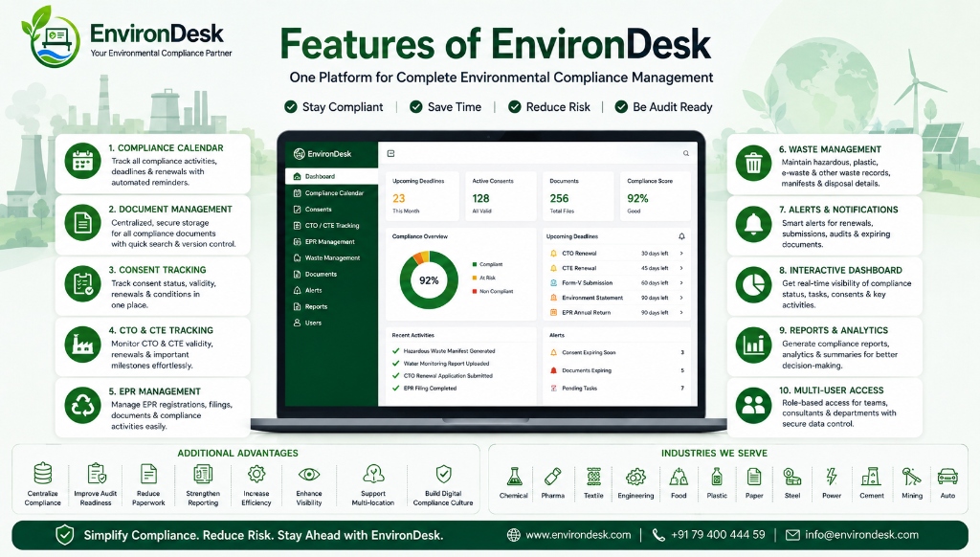Click the dashboard search magnifier icon
The height and width of the screenshot is (557, 980).
(685, 153)
